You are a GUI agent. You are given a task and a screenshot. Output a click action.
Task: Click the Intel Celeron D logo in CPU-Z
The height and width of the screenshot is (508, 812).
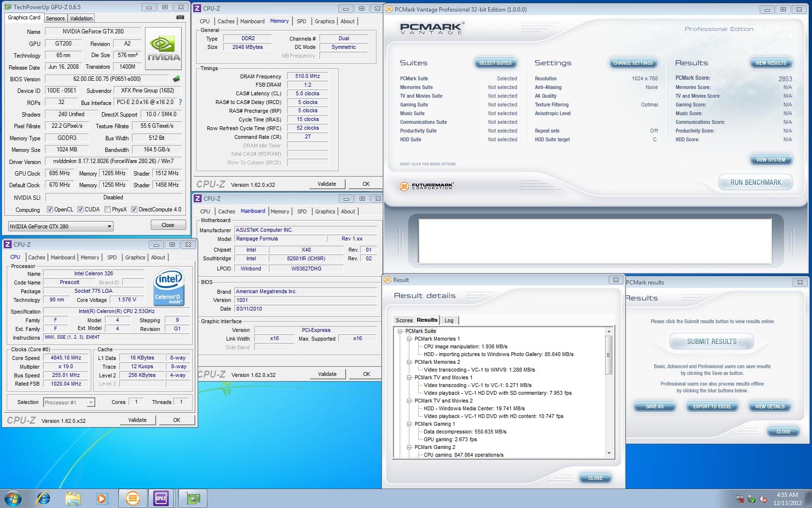coord(168,287)
